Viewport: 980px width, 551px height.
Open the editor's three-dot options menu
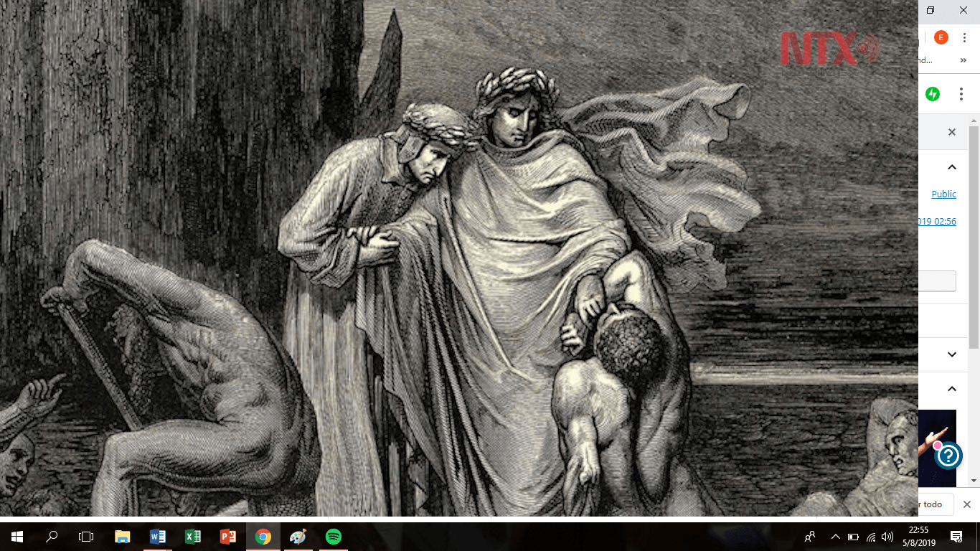tap(961, 94)
